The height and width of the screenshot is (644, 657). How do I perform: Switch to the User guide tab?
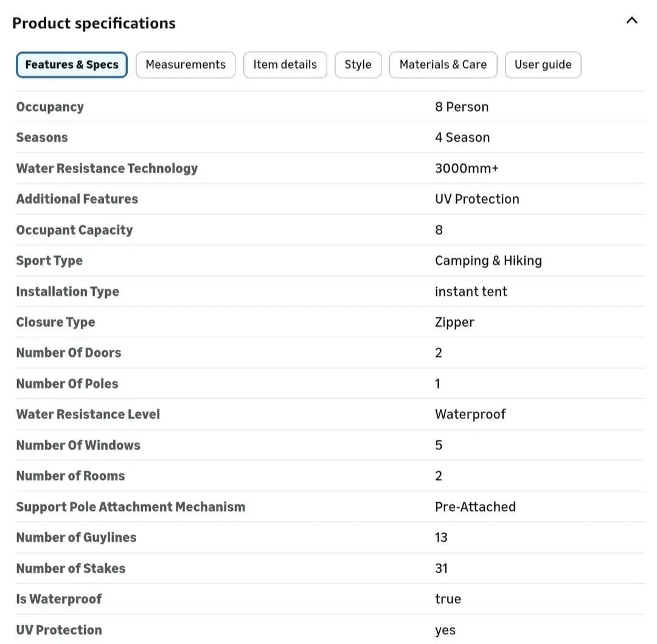pyautogui.click(x=543, y=65)
